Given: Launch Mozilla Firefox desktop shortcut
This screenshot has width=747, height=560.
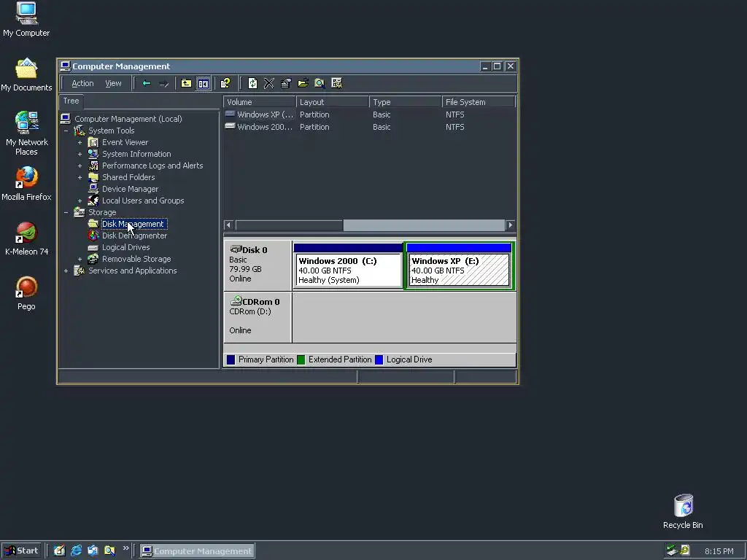Looking at the screenshot, I should pyautogui.click(x=26, y=184).
